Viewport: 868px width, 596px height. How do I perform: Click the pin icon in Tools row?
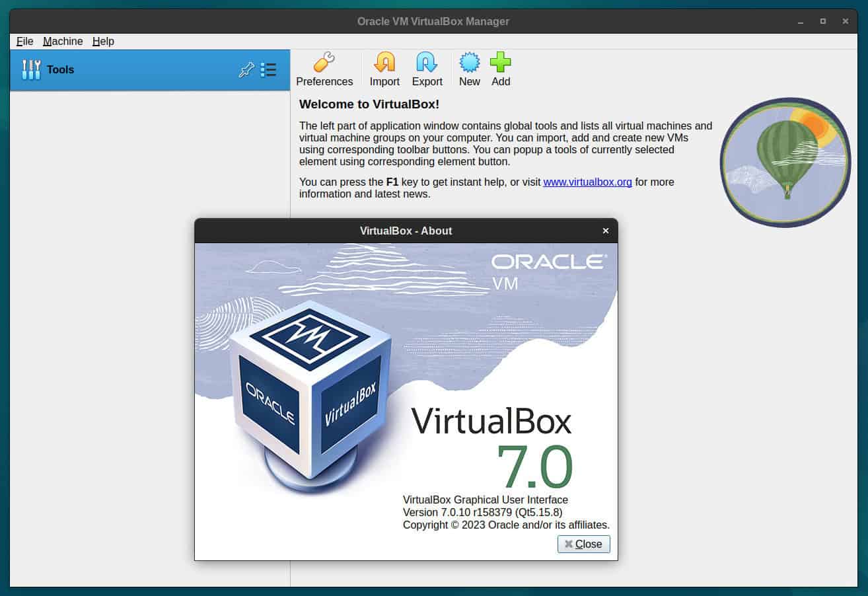[246, 70]
